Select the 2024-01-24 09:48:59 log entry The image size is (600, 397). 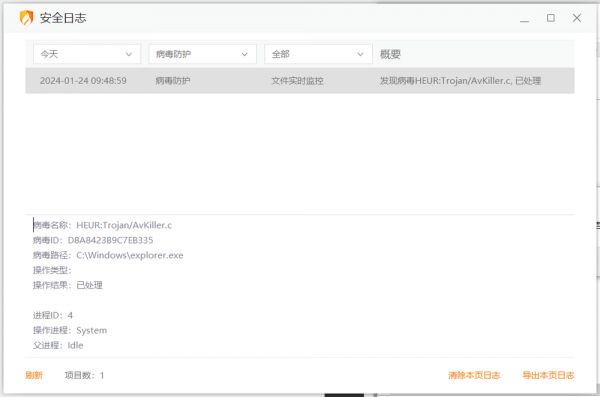[300, 81]
